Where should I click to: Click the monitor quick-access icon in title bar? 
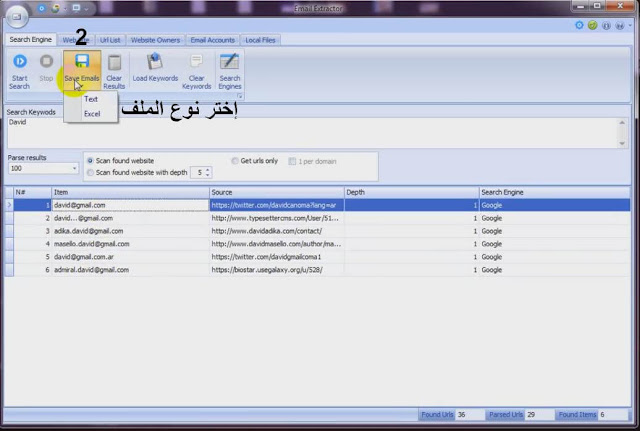click(76, 8)
